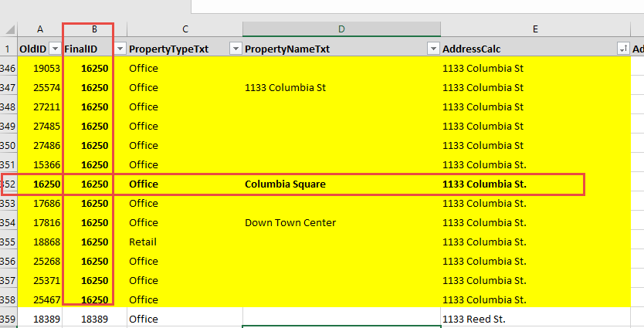Select the row header for row 1

[x=8, y=49]
